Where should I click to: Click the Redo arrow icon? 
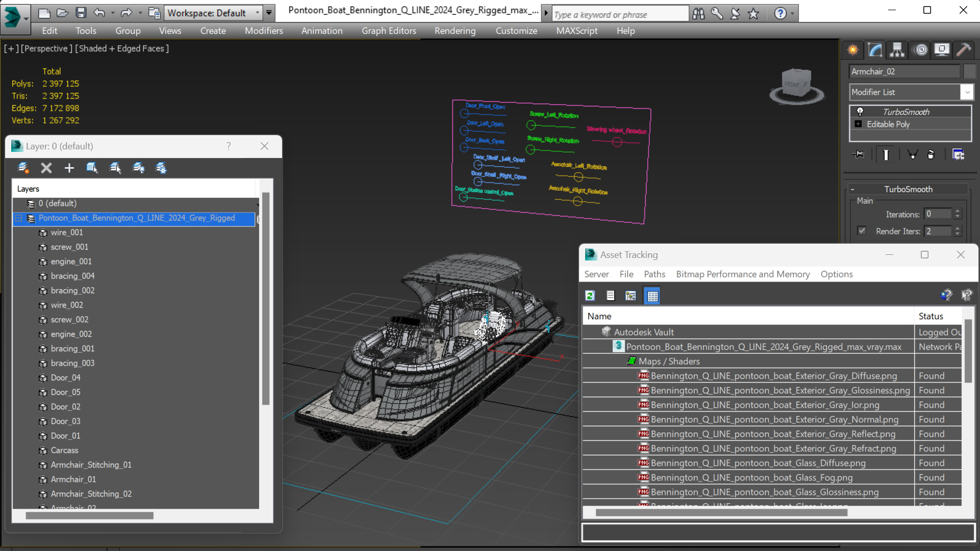point(126,13)
